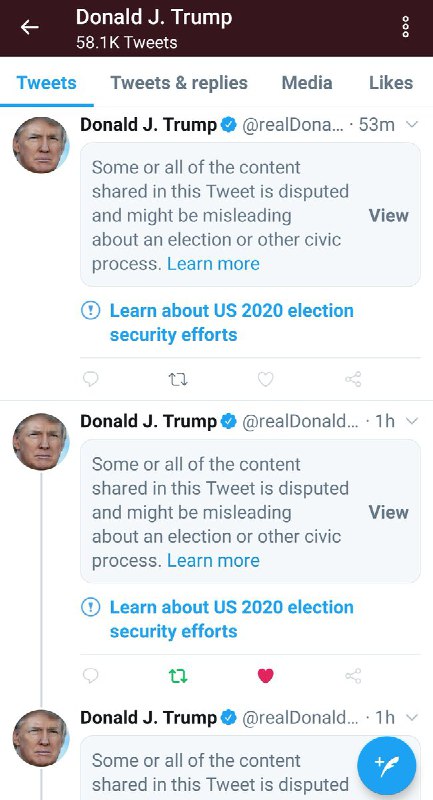Viewport: 433px width, 800px height.
Task: View the hidden 53m tweet
Action: point(389,215)
